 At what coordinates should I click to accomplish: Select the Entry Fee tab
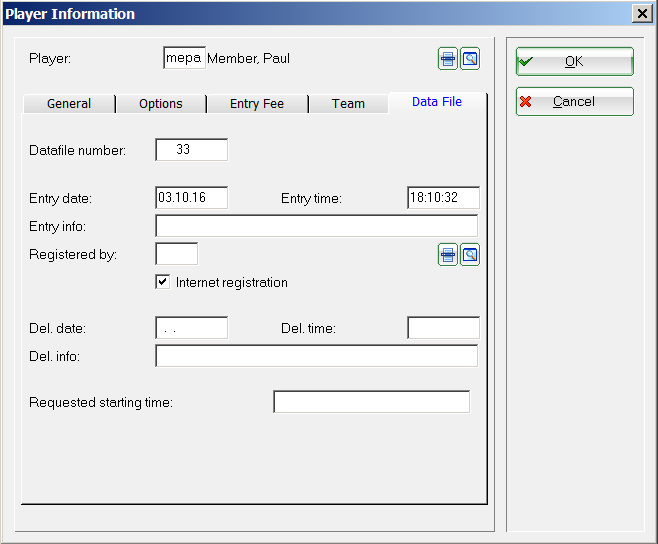tap(257, 104)
